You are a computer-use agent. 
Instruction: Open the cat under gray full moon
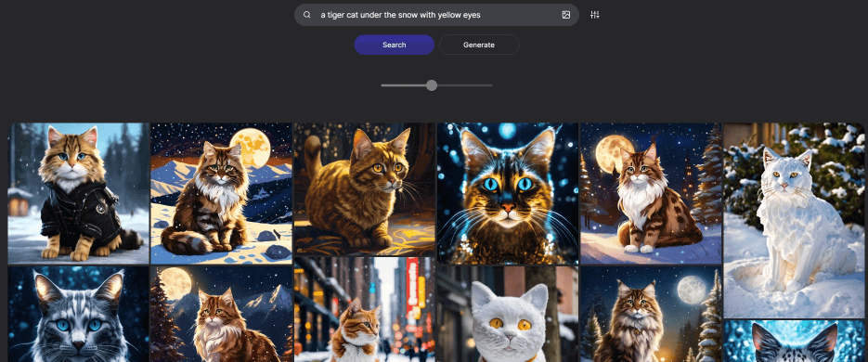tap(651, 314)
